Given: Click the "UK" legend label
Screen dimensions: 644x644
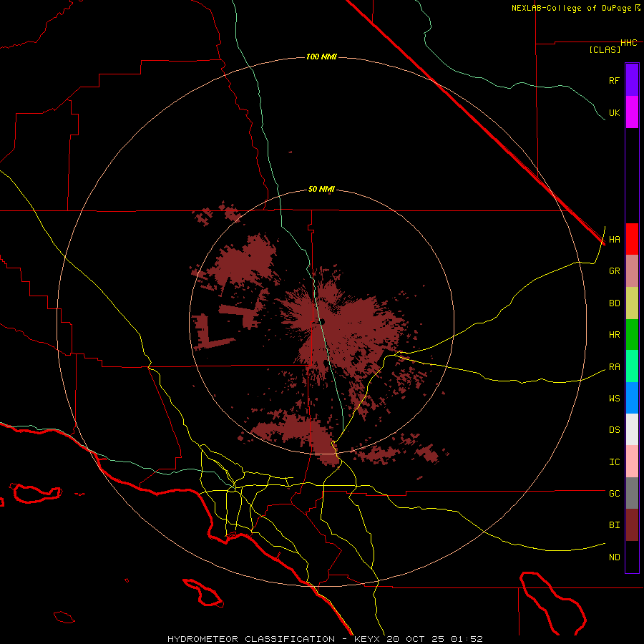Looking at the screenshot, I should [x=614, y=113].
